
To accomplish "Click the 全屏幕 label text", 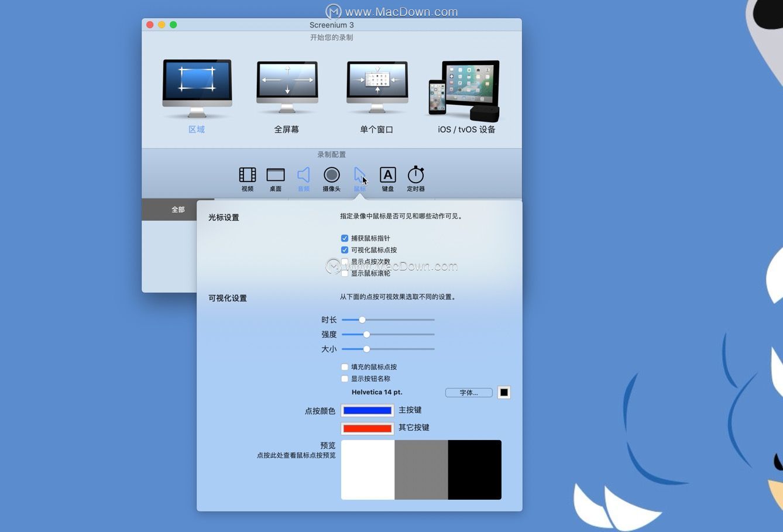I will [287, 129].
